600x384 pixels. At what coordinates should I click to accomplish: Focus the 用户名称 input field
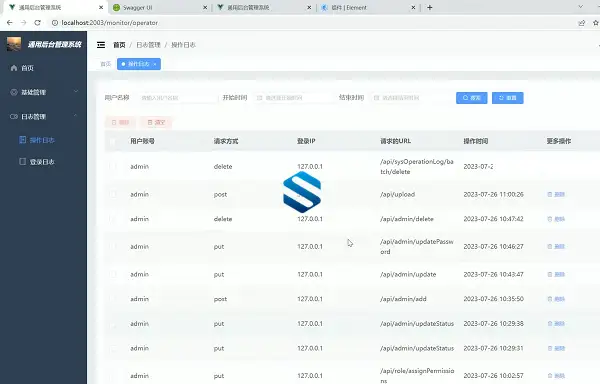pyautogui.click(x=177, y=98)
